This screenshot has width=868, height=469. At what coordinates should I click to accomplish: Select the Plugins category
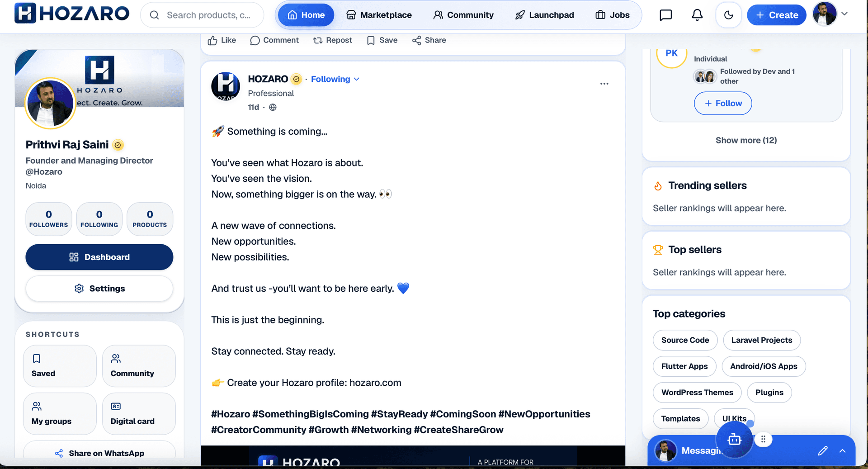click(x=769, y=393)
